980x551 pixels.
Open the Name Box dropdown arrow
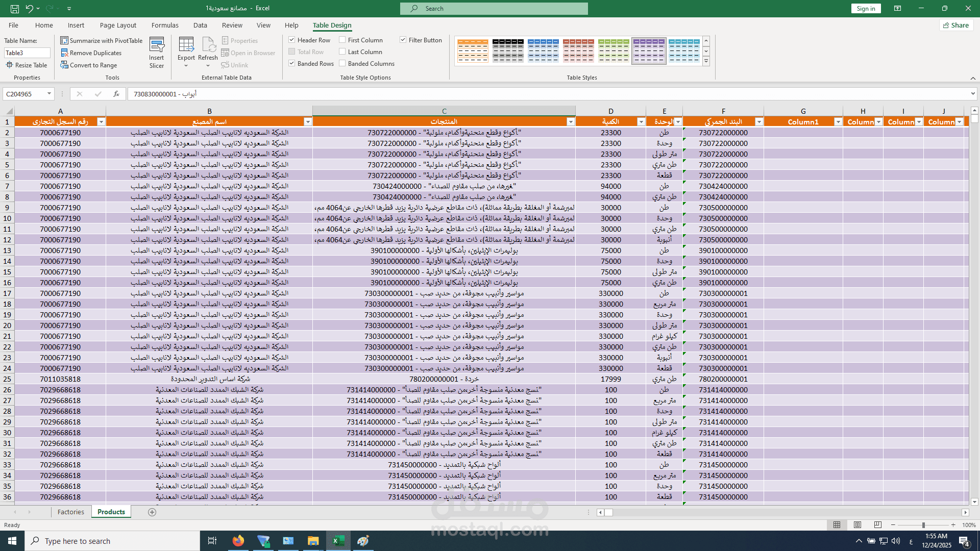(x=49, y=94)
